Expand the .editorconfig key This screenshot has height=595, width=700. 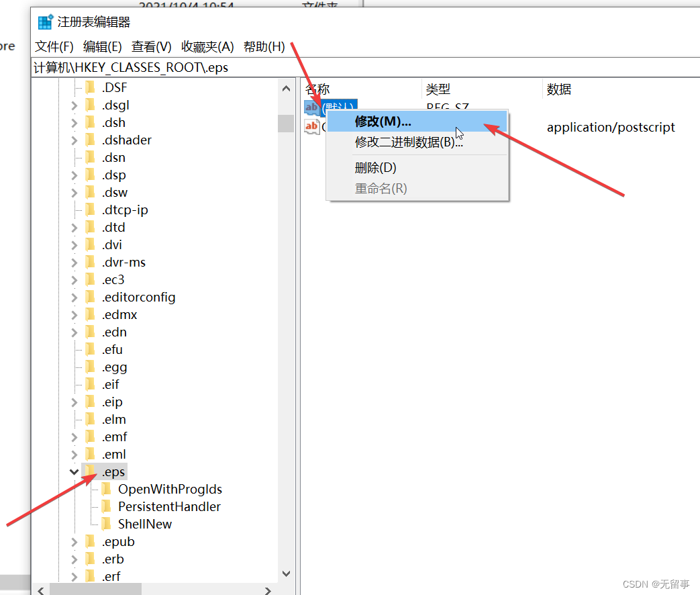pyautogui.click(x=74, y=297)
